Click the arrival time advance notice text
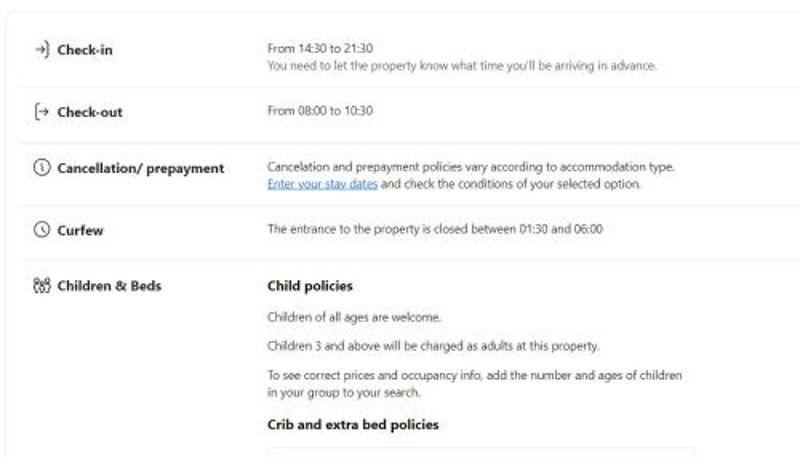 pos(462,66)
